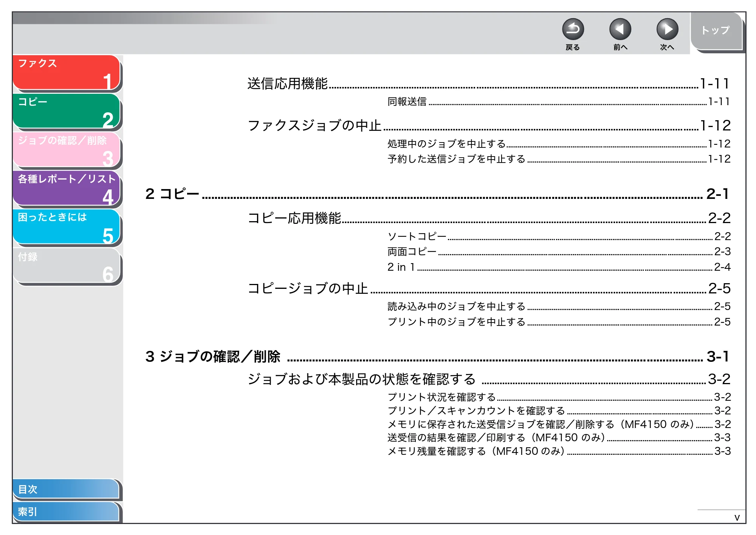The width and height of the screenshot is (756, 535).
Task: Jump to chapter heading 2 コピー
Action: coord(437,194)
